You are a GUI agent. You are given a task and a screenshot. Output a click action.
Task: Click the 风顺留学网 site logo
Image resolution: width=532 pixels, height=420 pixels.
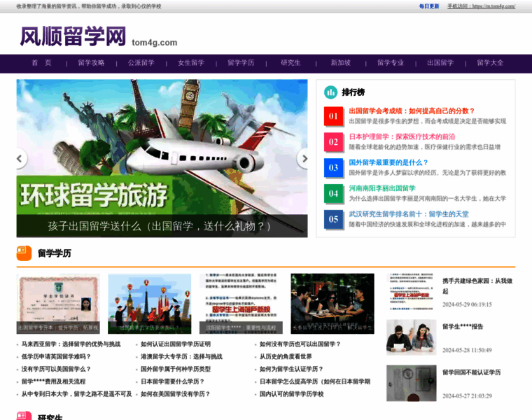(73, 36)
